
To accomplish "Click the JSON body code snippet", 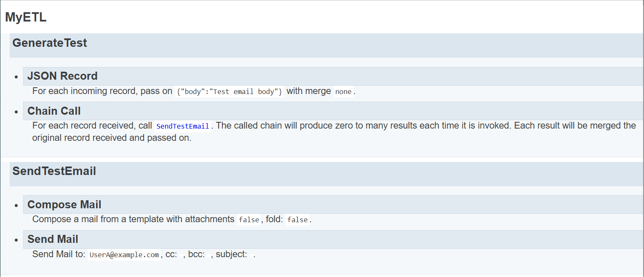I will (229, 92).
